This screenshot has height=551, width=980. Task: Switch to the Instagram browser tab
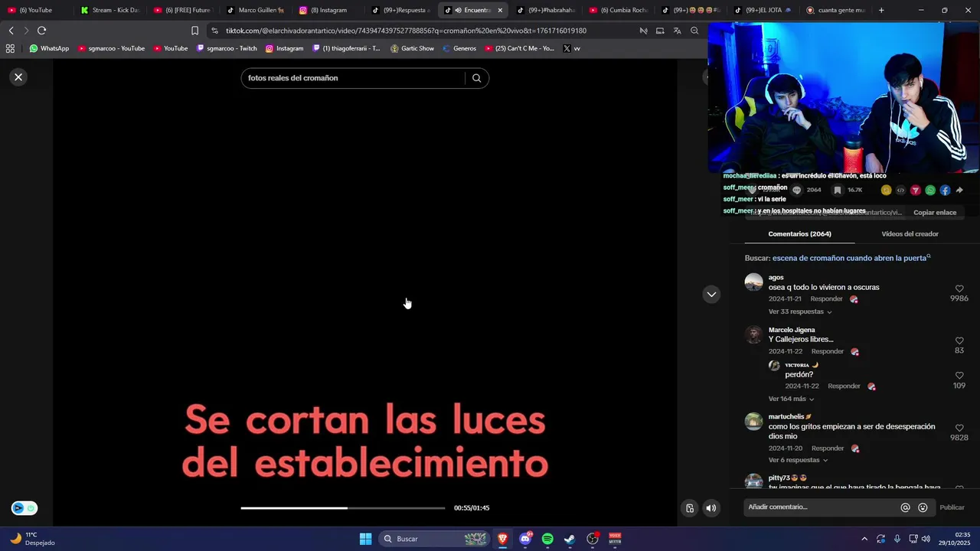328,10
